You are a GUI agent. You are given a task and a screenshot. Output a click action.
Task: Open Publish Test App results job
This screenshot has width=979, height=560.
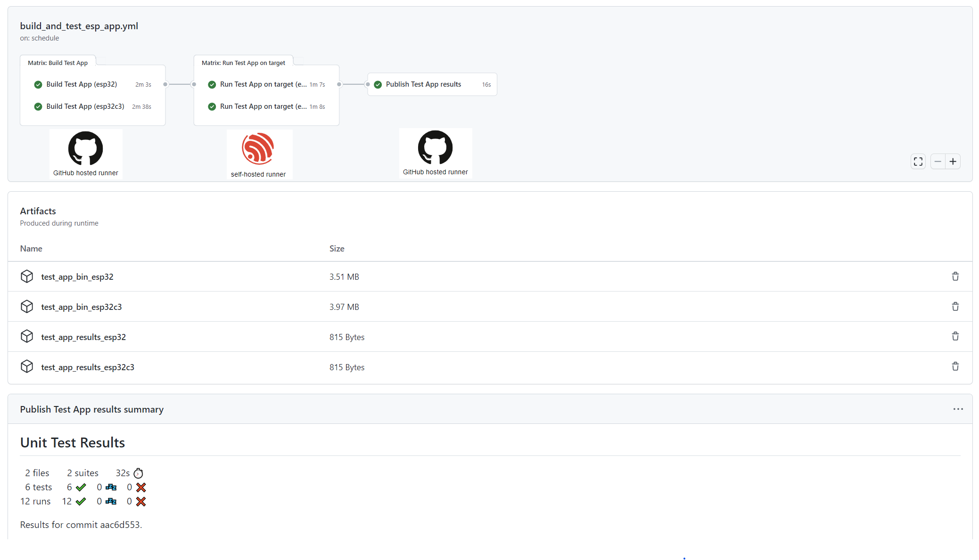(423, 84)
